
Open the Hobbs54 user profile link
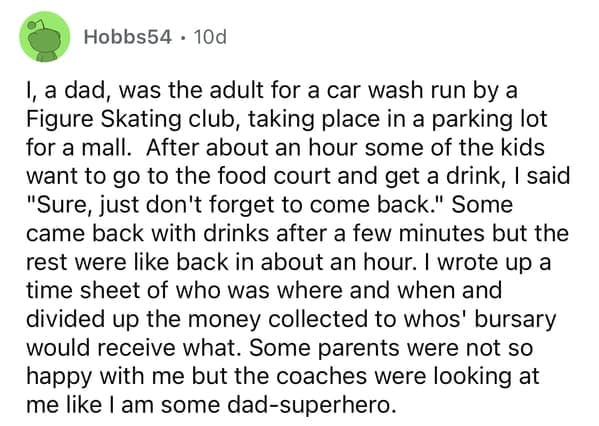[128, 37]
